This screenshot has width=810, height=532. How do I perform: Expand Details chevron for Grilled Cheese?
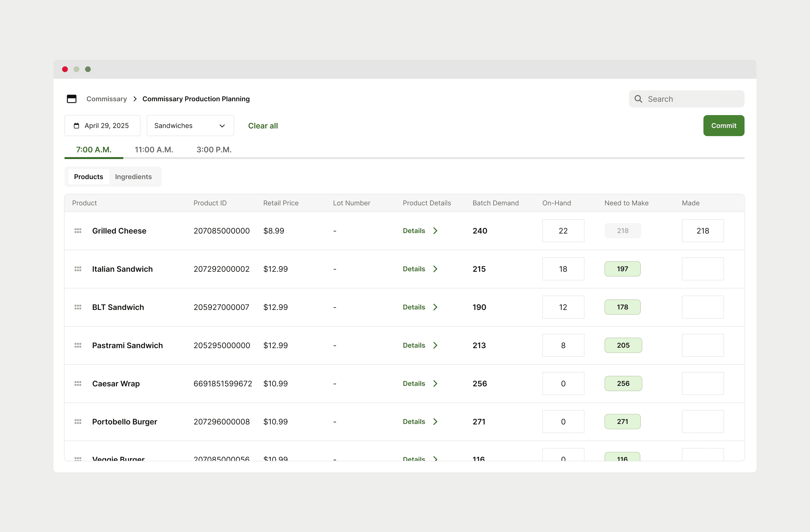point(435,231)
